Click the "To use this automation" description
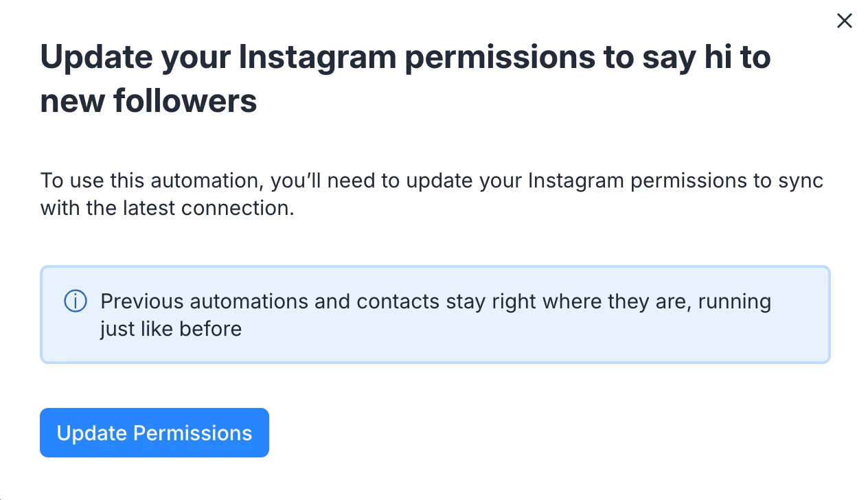The image size is (868, 500). tap(431, 181)
